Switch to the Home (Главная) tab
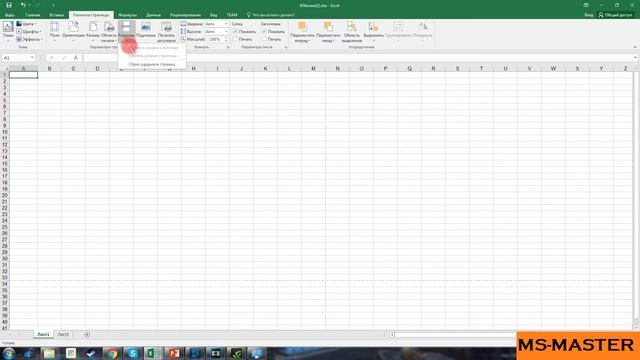The image size is (640, 360). click(x=32, y=15)
